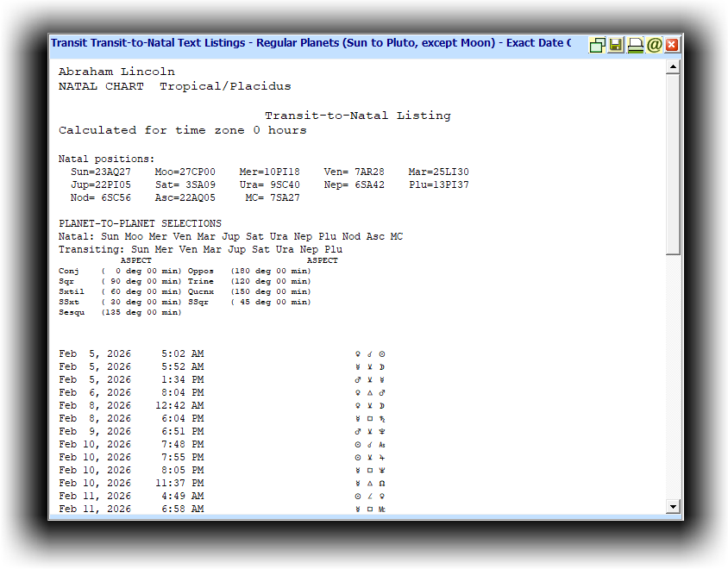Print the transit listing via printer icon
This screenshot has height=569, width=728.
635,45
